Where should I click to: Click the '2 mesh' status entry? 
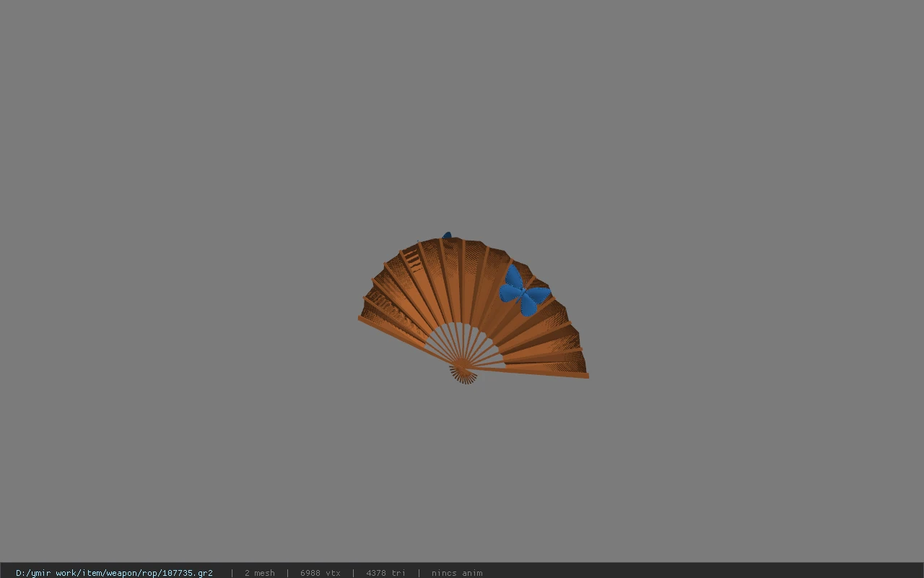coord(260,573)
